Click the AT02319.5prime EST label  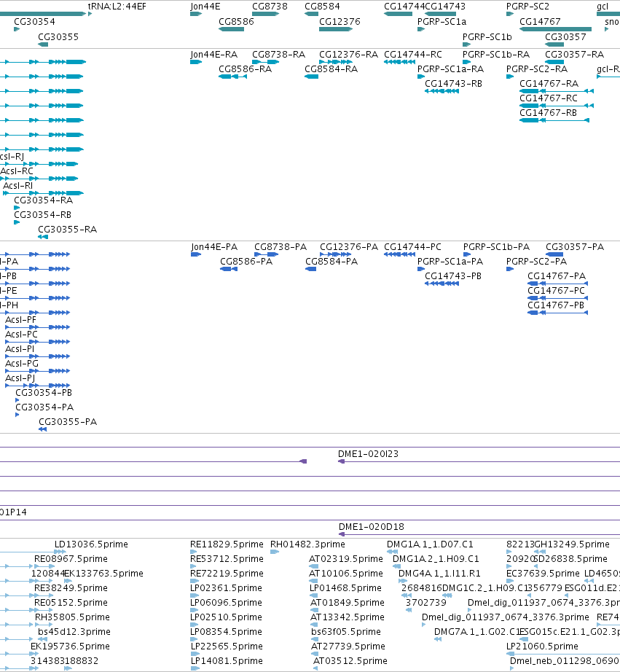pyautogui.click(x=346, y=559)
